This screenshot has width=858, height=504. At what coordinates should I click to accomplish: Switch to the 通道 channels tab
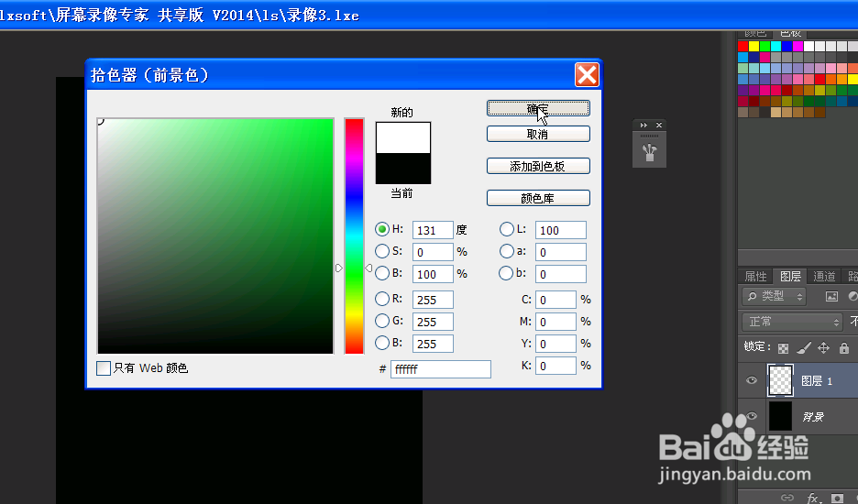coord(824,277)
